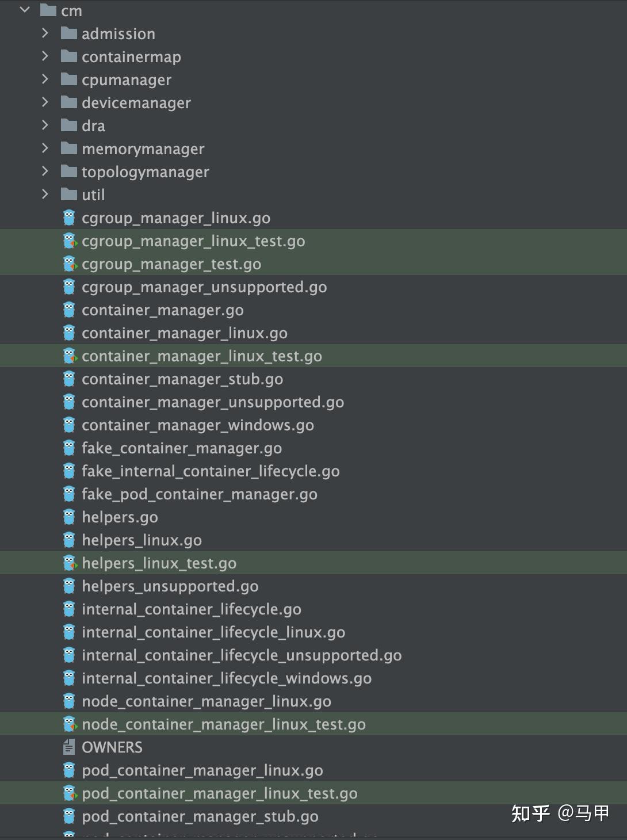
Task: Click the test file icon for cgroup_manager_linux_test.go
Action: [x=70, y=240]
